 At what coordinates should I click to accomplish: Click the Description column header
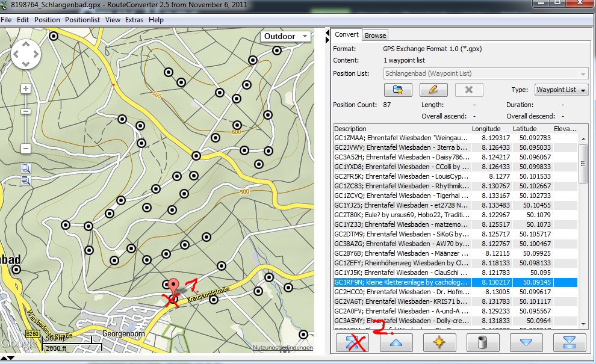pyautogui.click(x=403, y=129)
